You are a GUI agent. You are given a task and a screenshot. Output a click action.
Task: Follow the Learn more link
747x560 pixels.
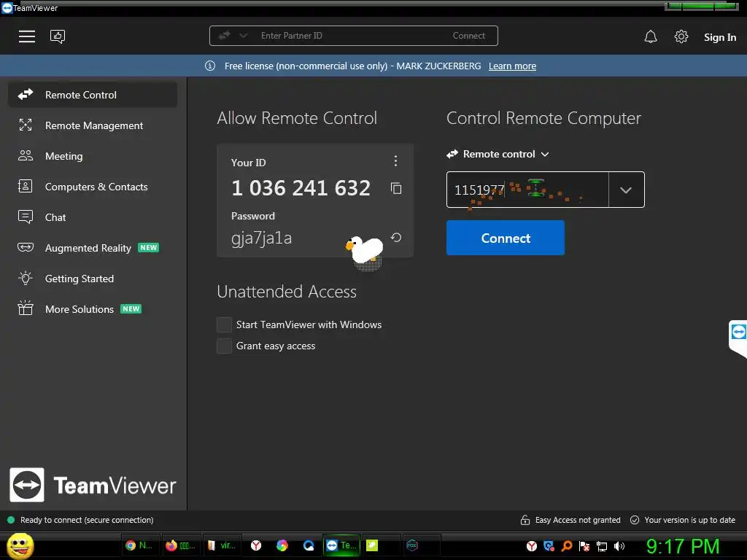coord(512,66)
